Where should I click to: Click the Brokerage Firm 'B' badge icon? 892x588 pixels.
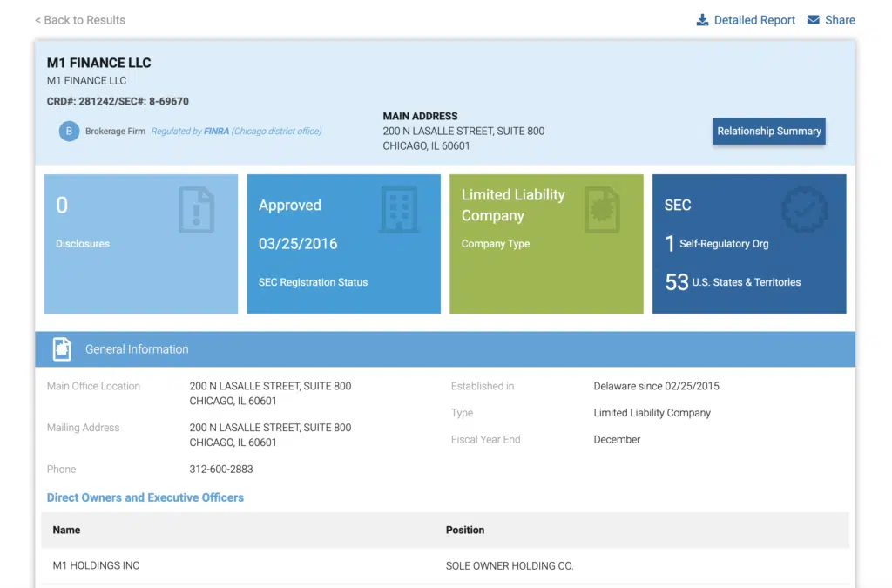(x=69, y=132)
